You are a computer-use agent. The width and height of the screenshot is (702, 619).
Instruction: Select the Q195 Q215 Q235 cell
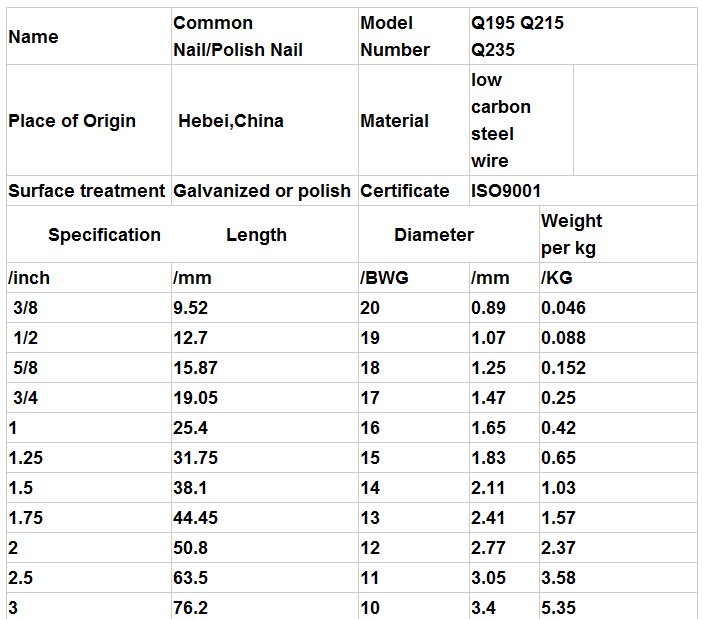click(517, 36)
